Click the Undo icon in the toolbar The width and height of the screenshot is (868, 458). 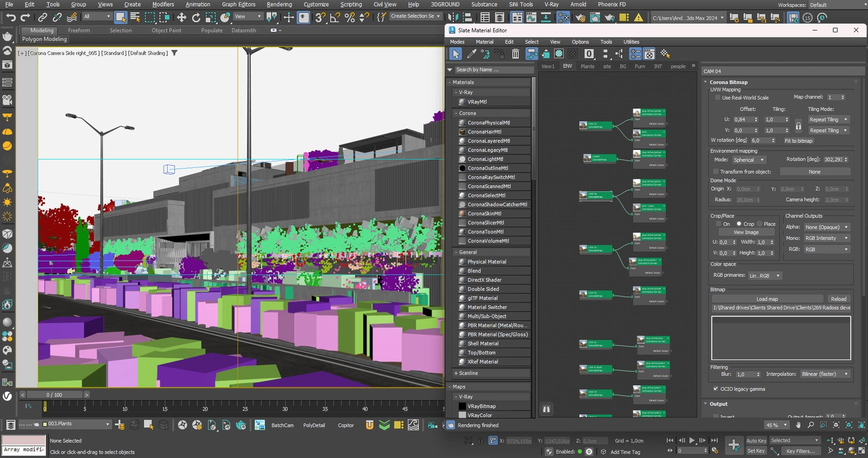(10, 18)
